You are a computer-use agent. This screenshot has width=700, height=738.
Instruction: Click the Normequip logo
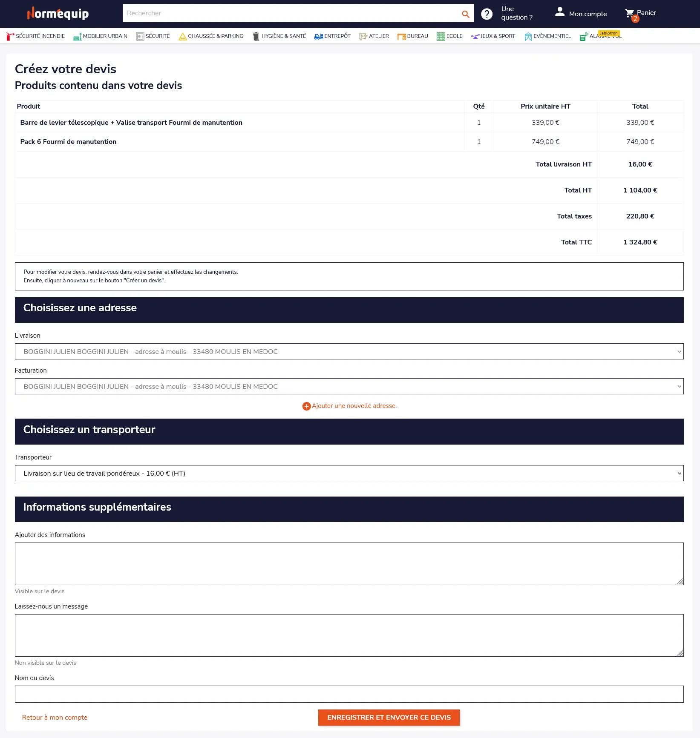click(58, 14)
